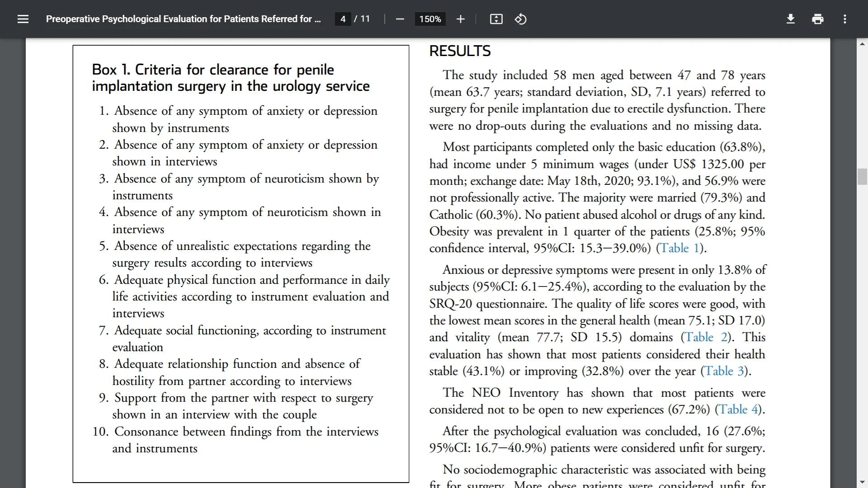Rotate the document counterclockwise
868x488 pixels.
[520, 19]
